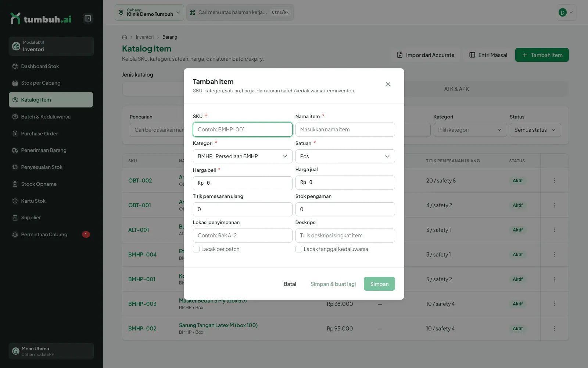Click Stok per Cabang icon

tap(15, 83)
